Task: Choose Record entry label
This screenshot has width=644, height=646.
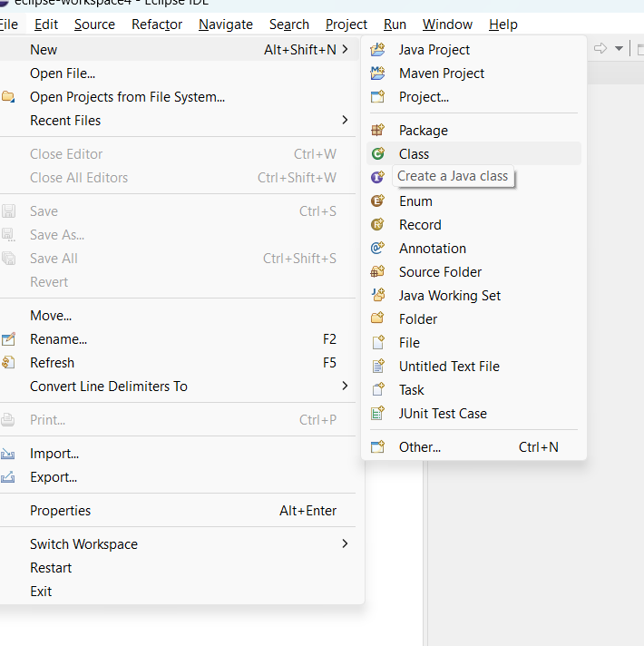Action: pyautogui.click(x=420, y=224)
